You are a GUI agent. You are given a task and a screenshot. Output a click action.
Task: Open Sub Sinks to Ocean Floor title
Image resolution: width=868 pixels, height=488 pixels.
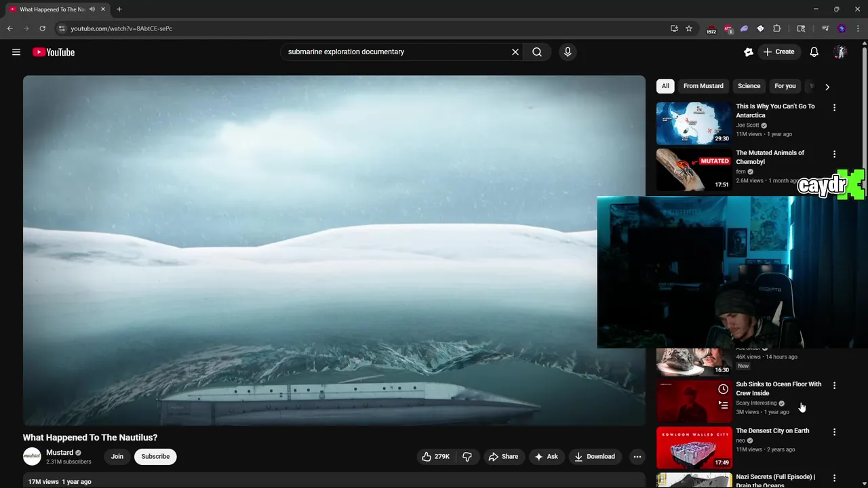click(778, 389)
